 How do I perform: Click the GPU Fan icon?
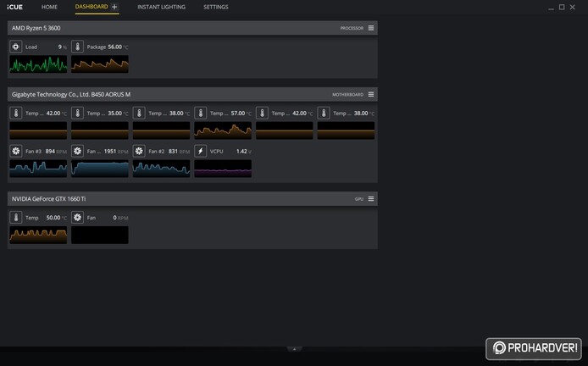pyautogui.click(x=77, y=218)
